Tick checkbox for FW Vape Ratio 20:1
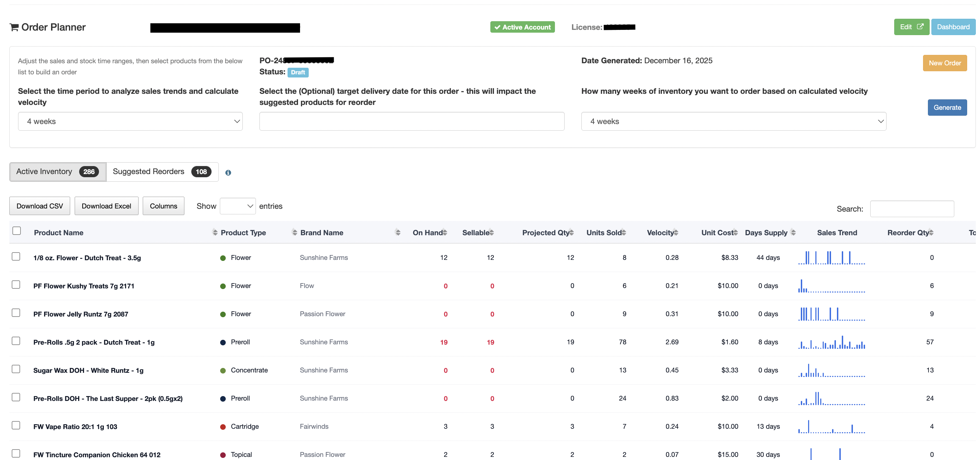 tap(16, 425)
